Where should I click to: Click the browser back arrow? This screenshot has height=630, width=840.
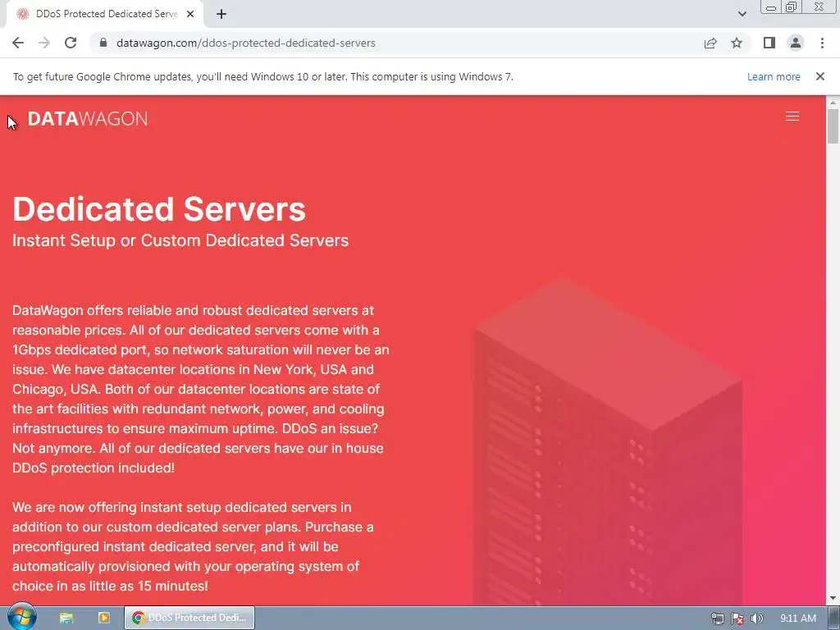(x=18, y=43)
